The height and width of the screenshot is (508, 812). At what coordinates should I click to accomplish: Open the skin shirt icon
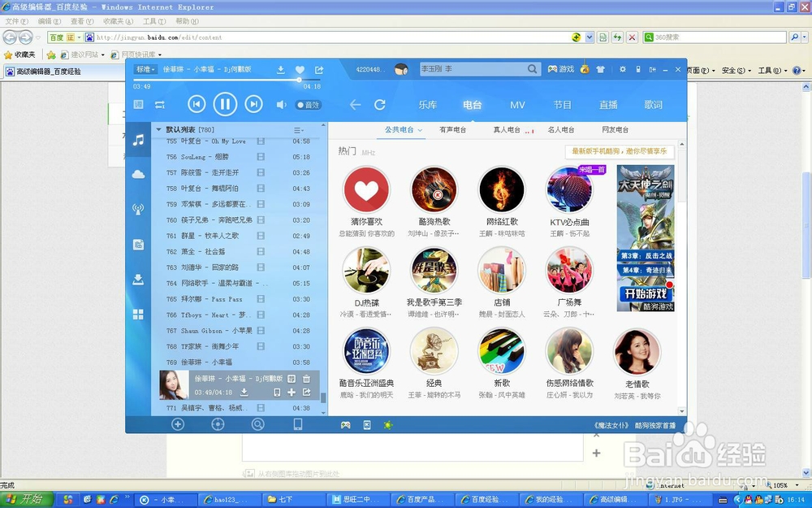coord(600,69)
